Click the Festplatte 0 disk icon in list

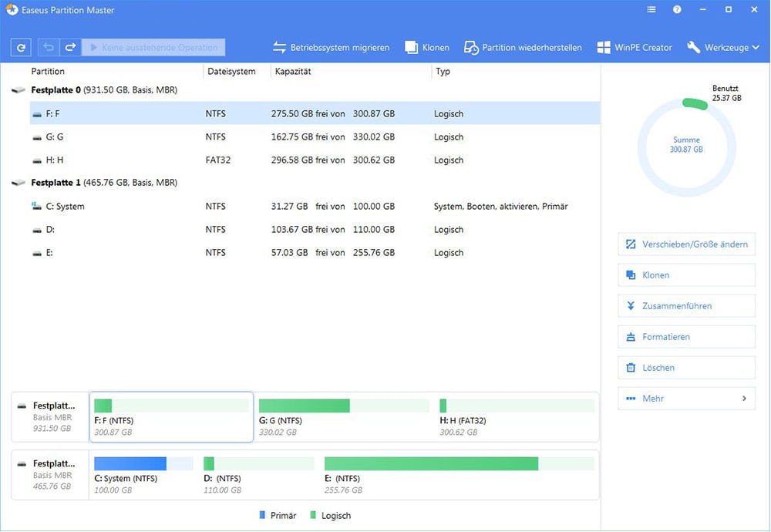[x=19, y=90]
